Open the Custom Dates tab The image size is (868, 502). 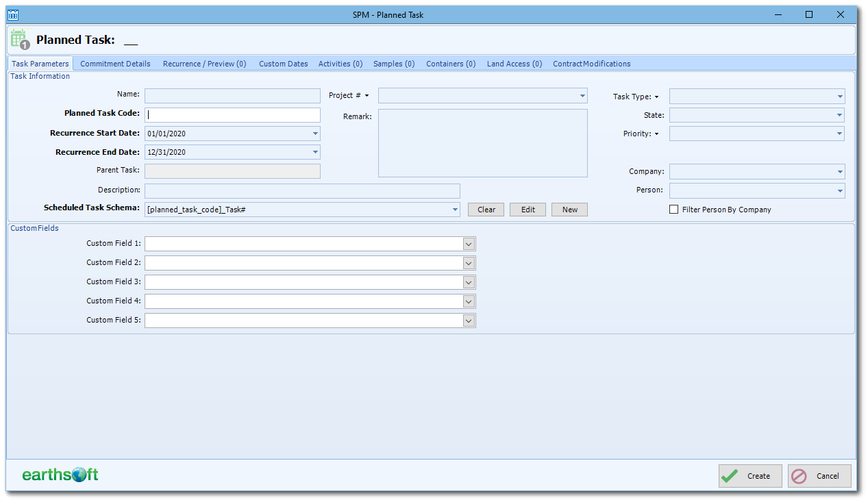(x=283, y=63)
